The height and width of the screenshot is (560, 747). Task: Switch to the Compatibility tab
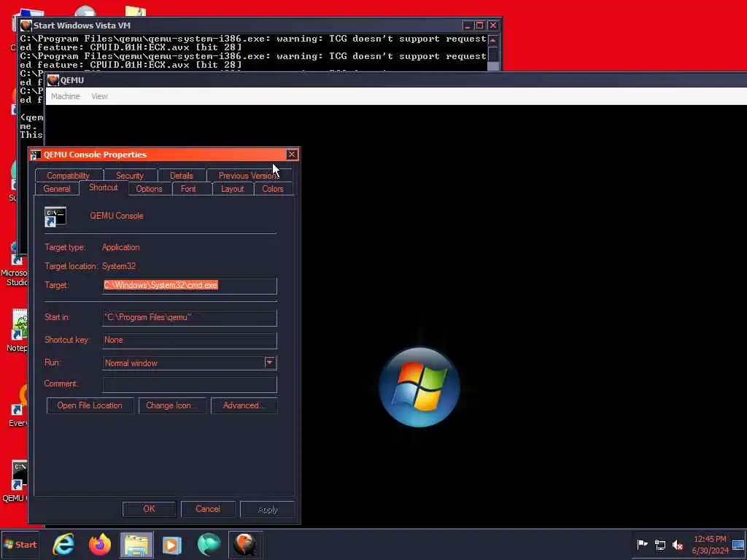click(x=68, y=176)
